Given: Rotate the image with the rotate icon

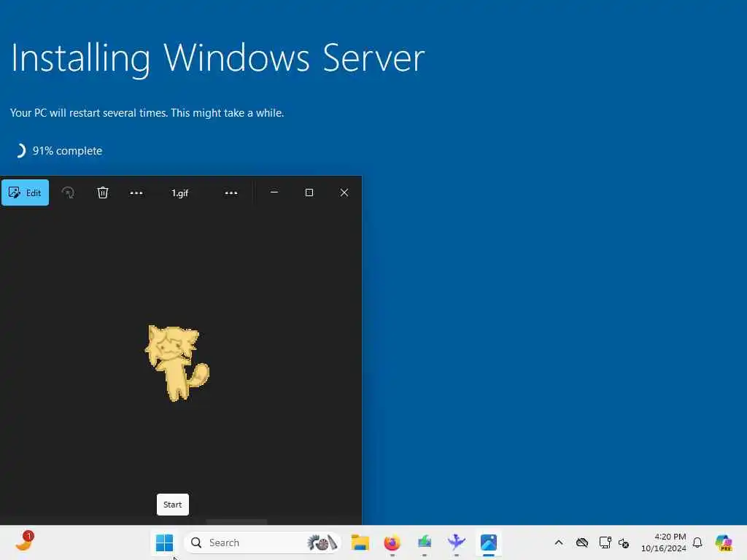Looking at the screenshot, I should (68, 192).
